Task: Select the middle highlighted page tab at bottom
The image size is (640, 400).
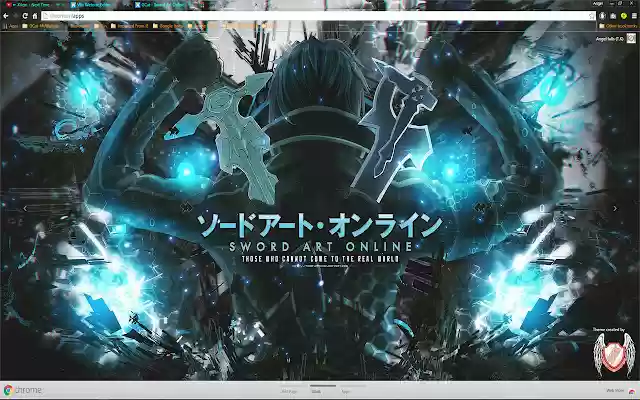Action: [322, 389]
